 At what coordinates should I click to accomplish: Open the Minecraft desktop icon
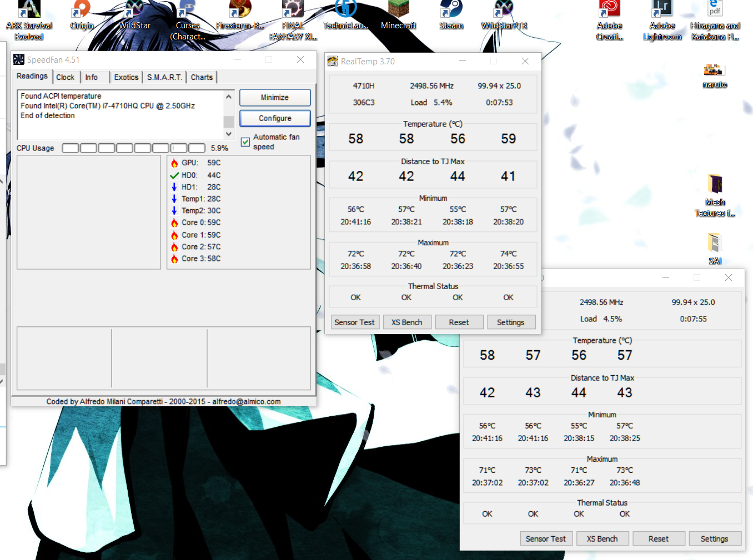point(398,15)
